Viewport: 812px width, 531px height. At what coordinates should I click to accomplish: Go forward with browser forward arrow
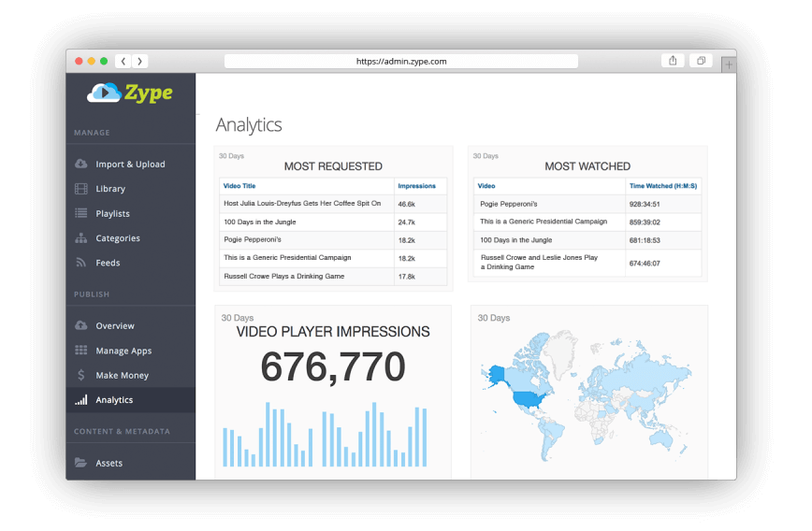pyautogui.click(x=139, y=62)
